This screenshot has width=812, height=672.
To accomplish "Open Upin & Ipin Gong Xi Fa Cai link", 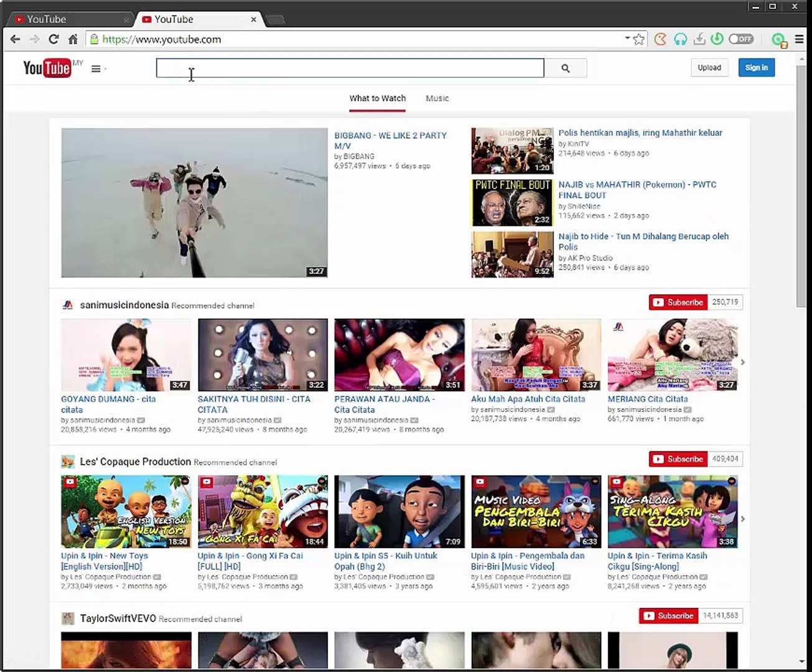I will (x=250, y=561).
